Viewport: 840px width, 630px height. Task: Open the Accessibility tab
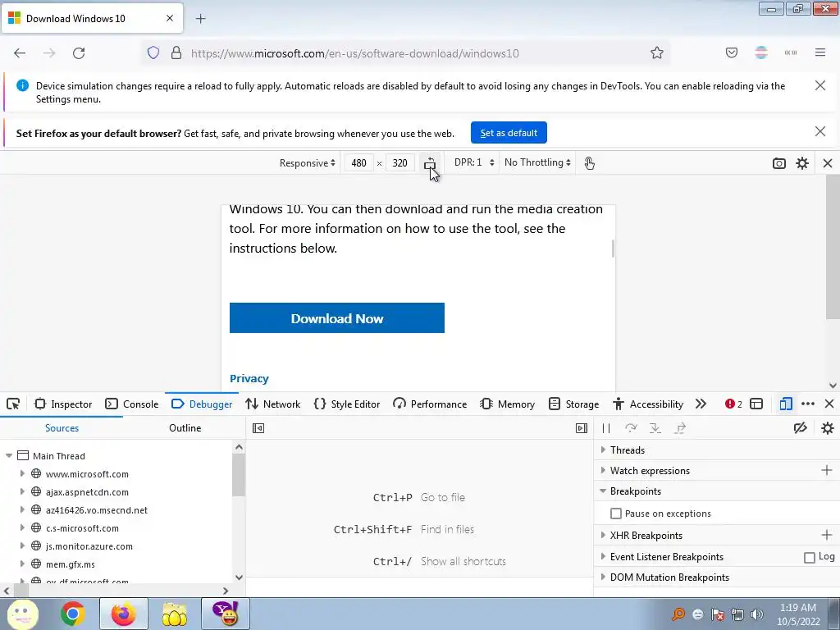648,404
